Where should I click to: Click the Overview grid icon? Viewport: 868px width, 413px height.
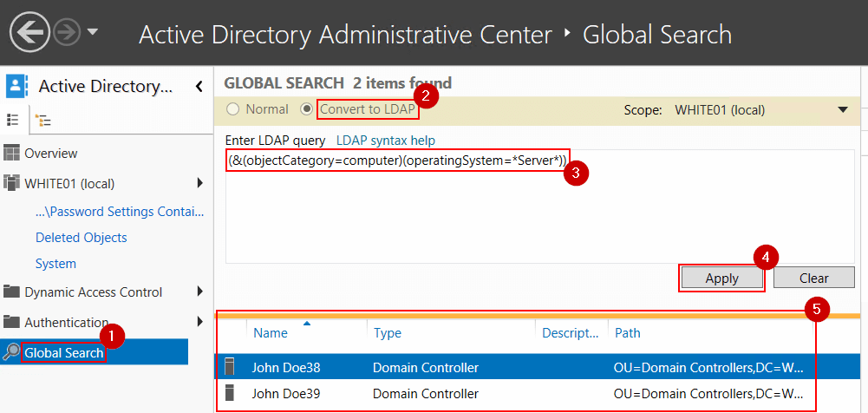(x=12, y=153)
